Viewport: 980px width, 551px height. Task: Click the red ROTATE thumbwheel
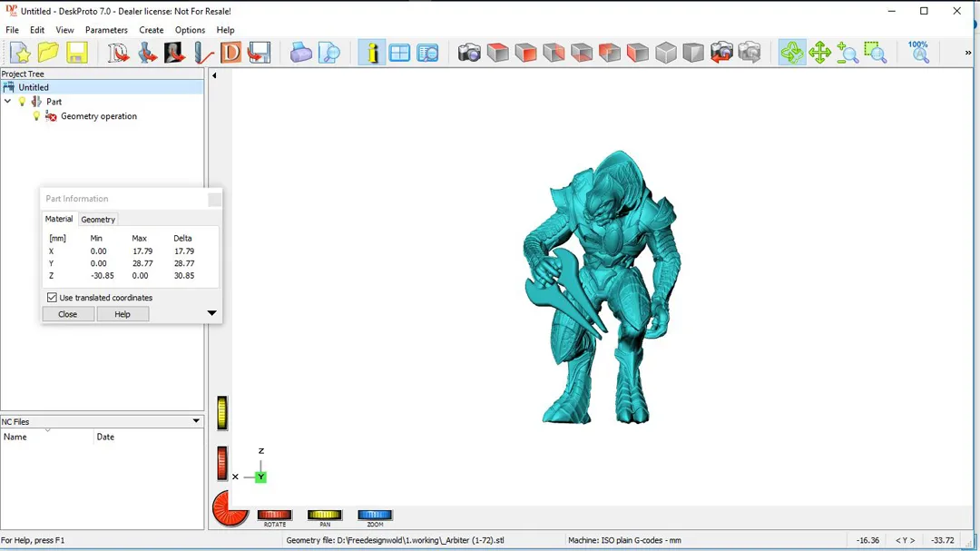(x=274, y=515)
